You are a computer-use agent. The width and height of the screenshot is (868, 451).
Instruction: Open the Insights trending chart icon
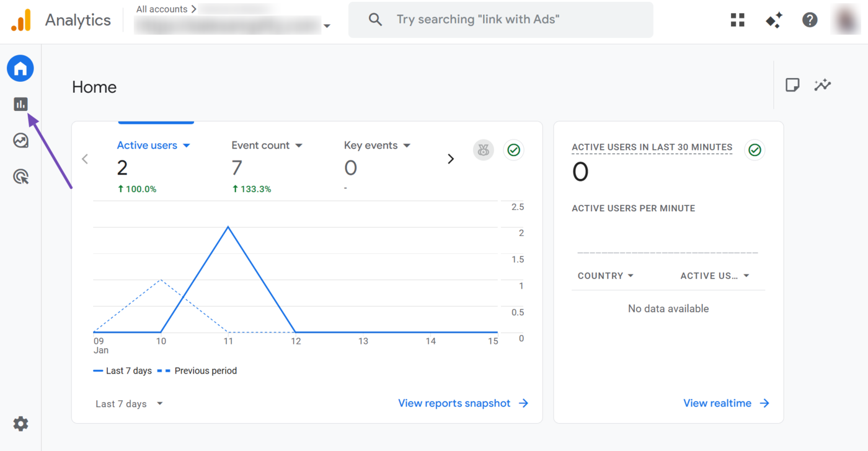click(x=823, y=85)
